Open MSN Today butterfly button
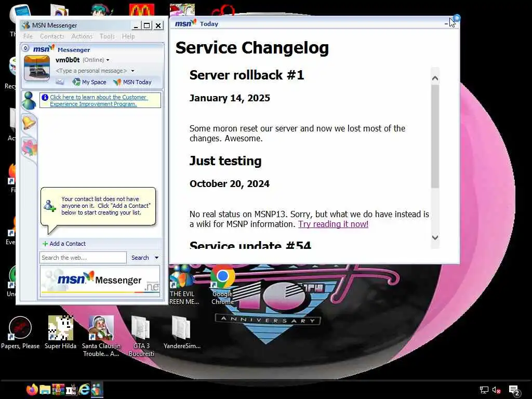The height and width of the screenshot is (399, 532). click(x=132, y=82)
